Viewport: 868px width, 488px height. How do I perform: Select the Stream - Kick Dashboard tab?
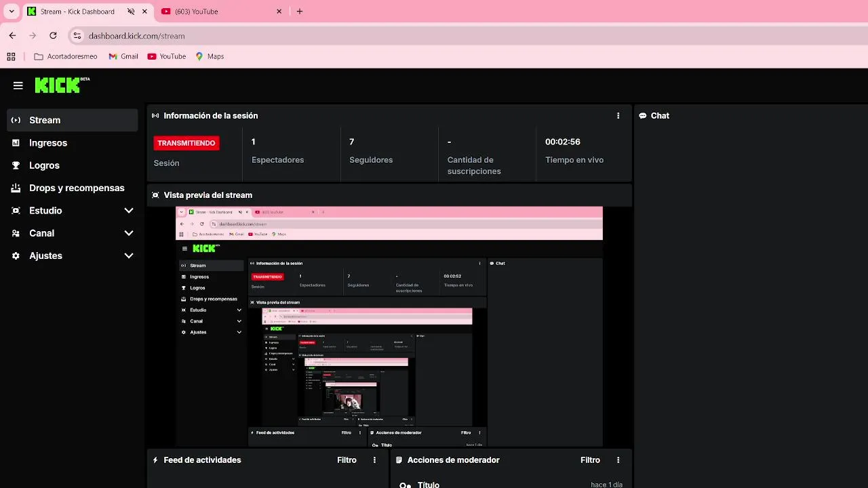(x=87, y=12)
